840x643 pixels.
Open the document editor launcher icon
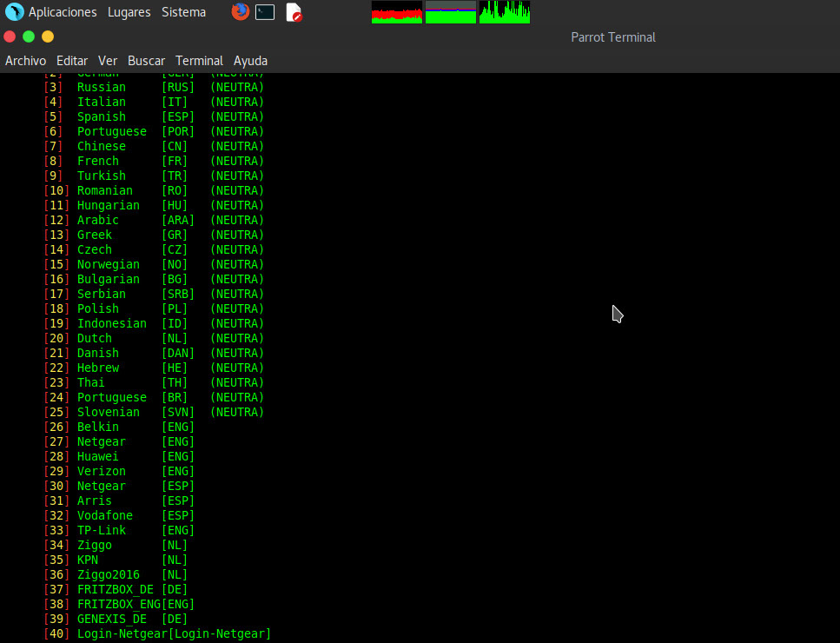(294, 12)
